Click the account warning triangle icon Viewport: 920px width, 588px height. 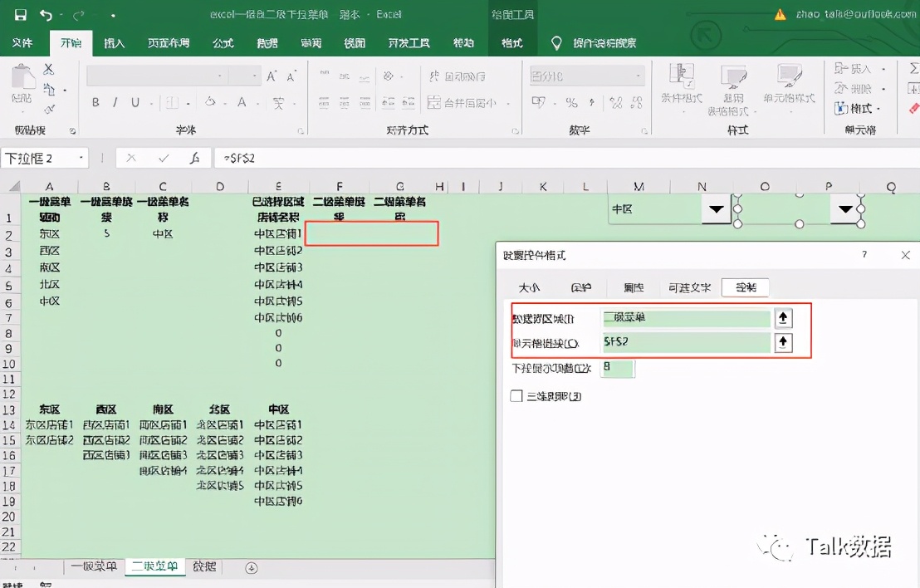781,15
